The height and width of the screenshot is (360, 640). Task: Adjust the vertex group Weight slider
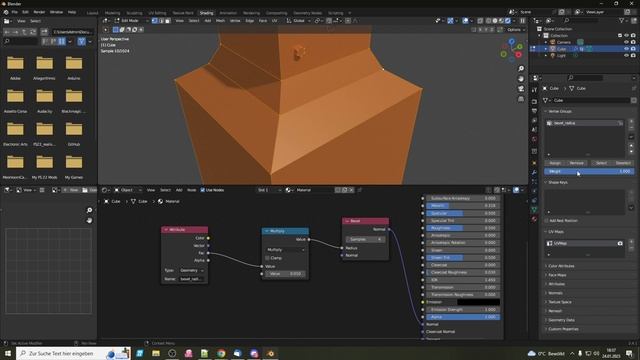pos(589,171)
